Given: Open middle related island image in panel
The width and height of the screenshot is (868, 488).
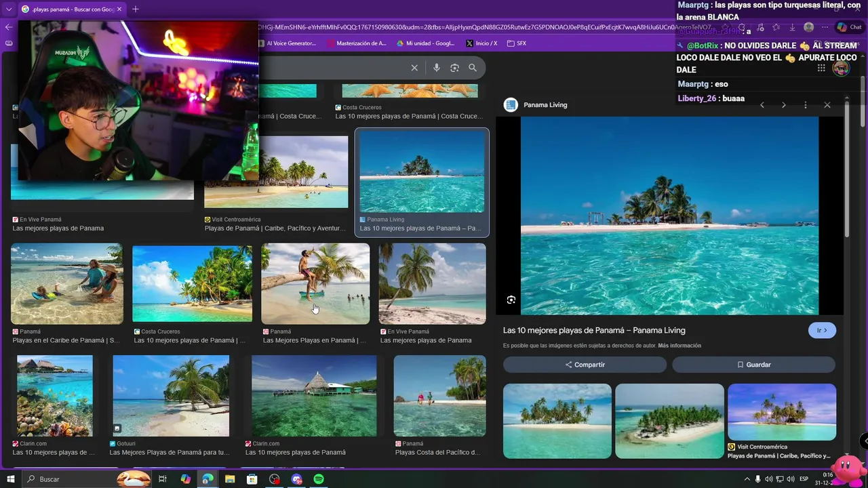Looking at the screenshot, I should pyautogui.click(x=669, y=421).
